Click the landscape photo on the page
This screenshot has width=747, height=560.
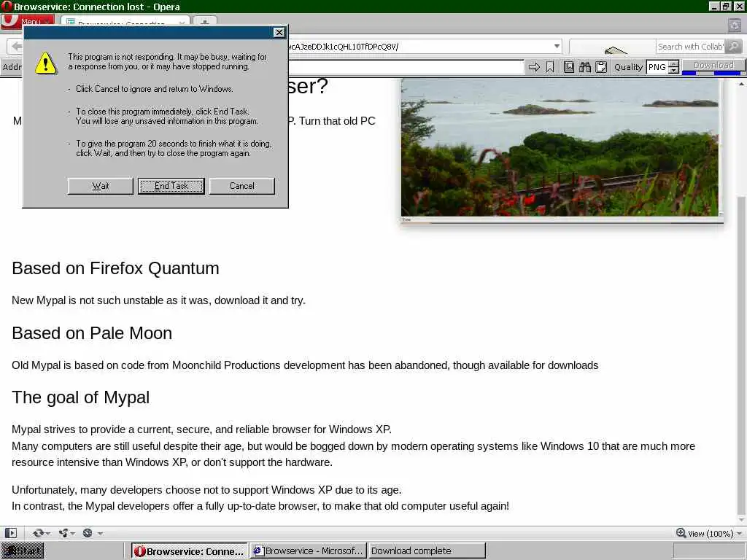point(560,147)
